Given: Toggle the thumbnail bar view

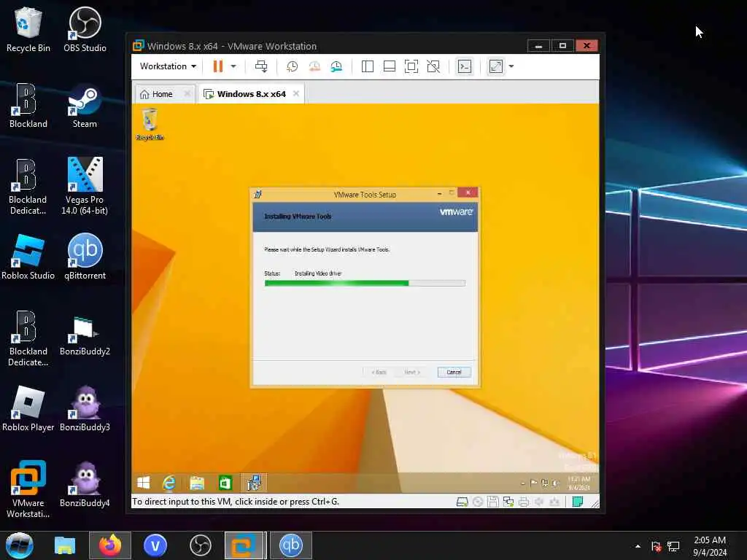Looking at the screenshot, I should tap(390, 66).
